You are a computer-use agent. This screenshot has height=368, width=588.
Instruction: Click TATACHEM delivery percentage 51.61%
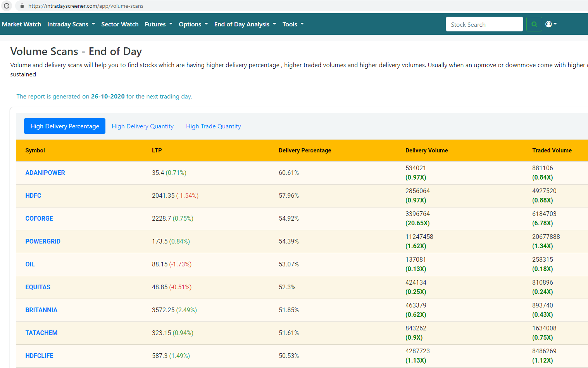pyautogui.click(x=289, y=333)
